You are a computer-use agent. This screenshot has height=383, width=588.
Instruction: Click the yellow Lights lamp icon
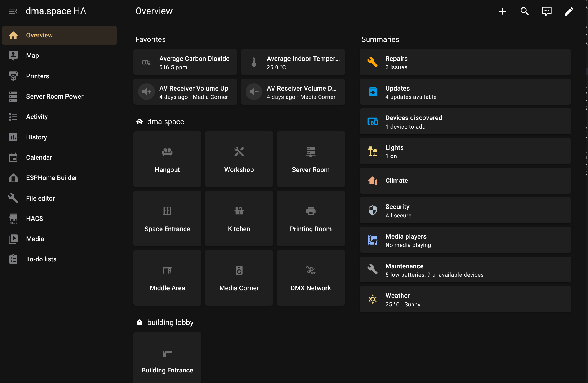point(372,151)
